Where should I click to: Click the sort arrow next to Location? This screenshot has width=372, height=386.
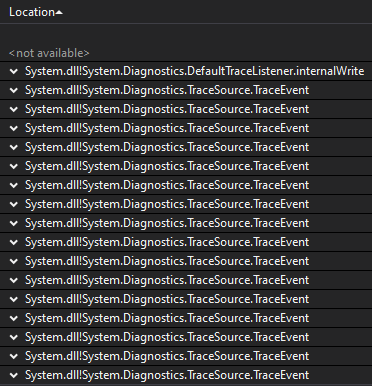[x=59, y=13]
